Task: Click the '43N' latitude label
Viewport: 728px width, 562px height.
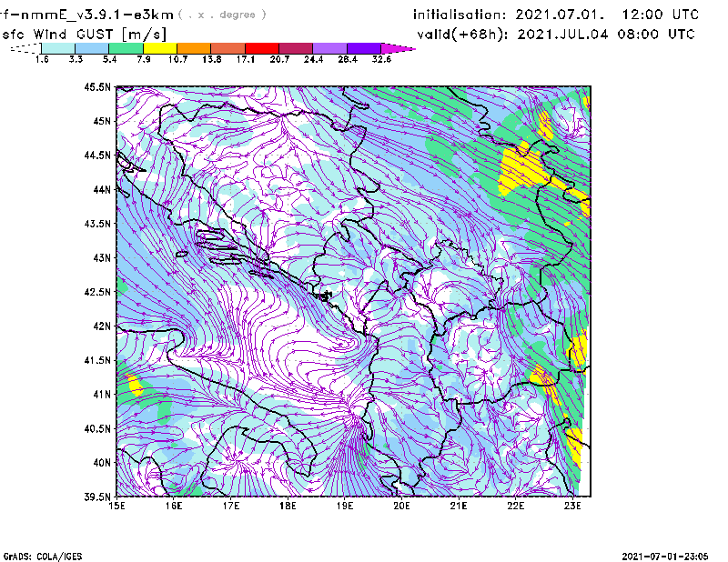Action: click(102, 257)
